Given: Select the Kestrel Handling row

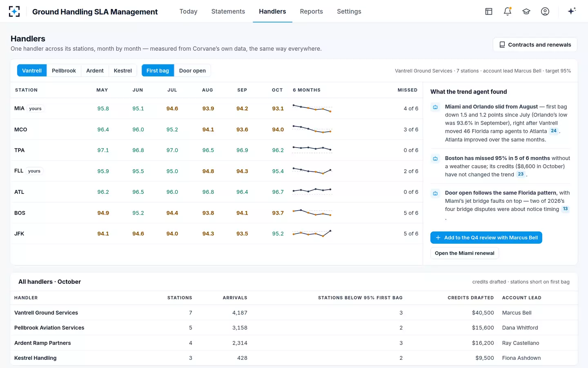Looking at the screenshot, I should 294,358.
